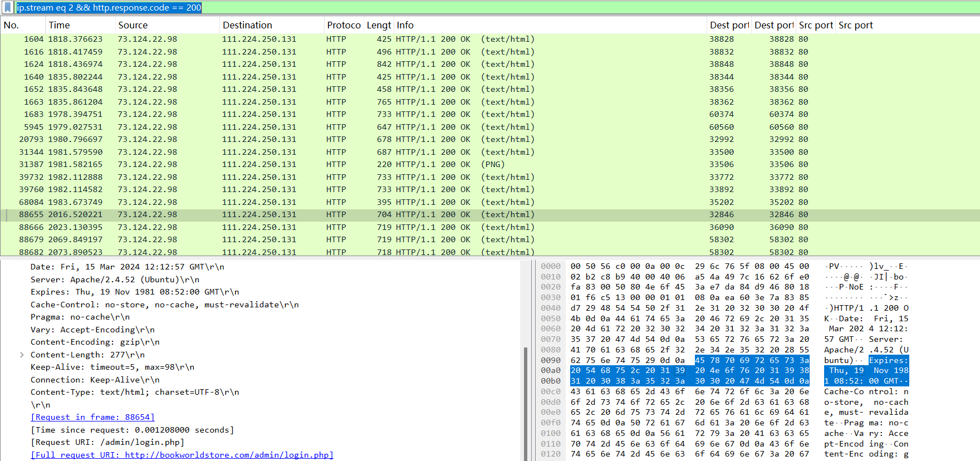Open the Full request URI link
Image resolution: width=980 pixels, height=461 pixels.
(x=182, y=455)
